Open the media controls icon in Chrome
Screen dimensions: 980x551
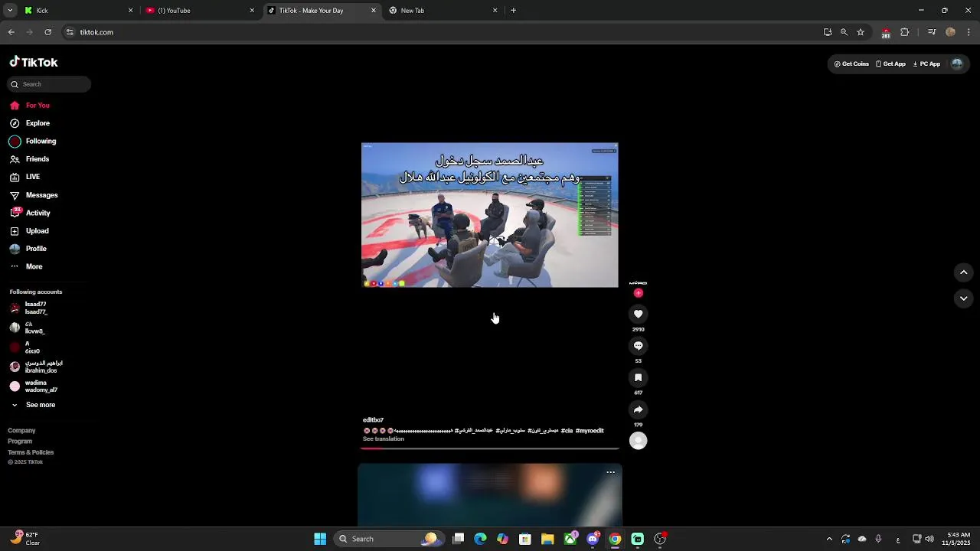point(932,32)
